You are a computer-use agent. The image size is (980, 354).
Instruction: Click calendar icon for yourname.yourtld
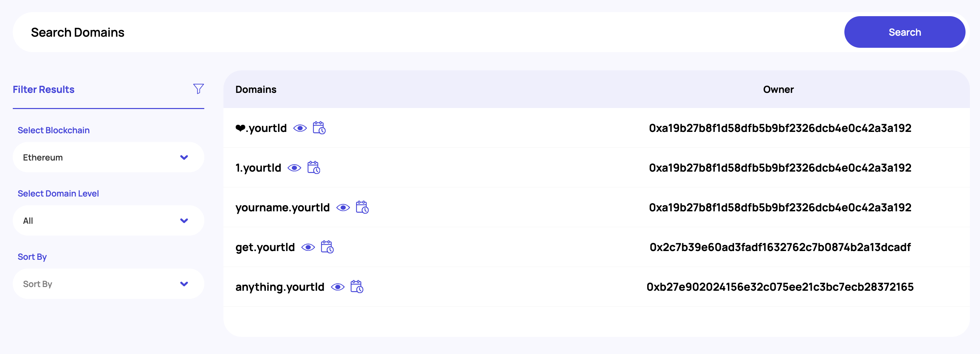[x=362, y=208]
